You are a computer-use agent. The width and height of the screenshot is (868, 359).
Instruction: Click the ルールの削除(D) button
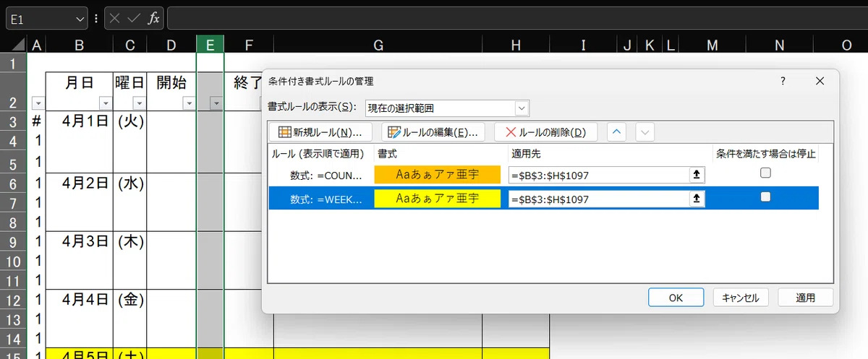click(x=545, y=132)
